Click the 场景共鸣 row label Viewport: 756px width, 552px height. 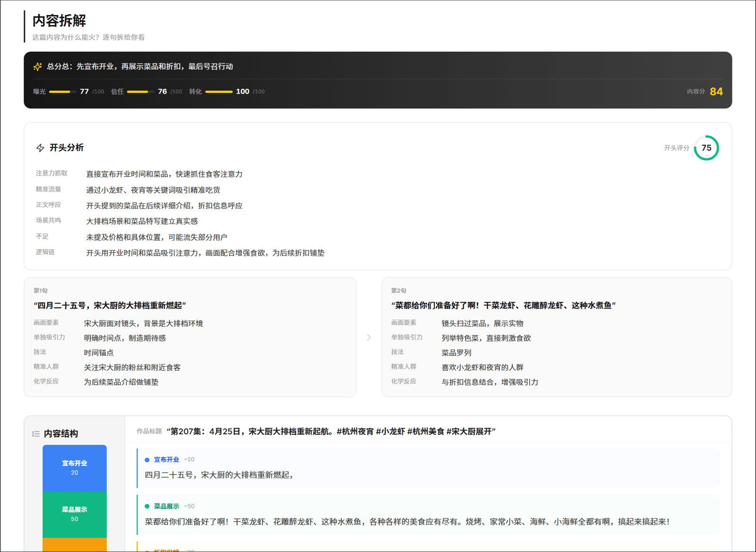[48, 220]
